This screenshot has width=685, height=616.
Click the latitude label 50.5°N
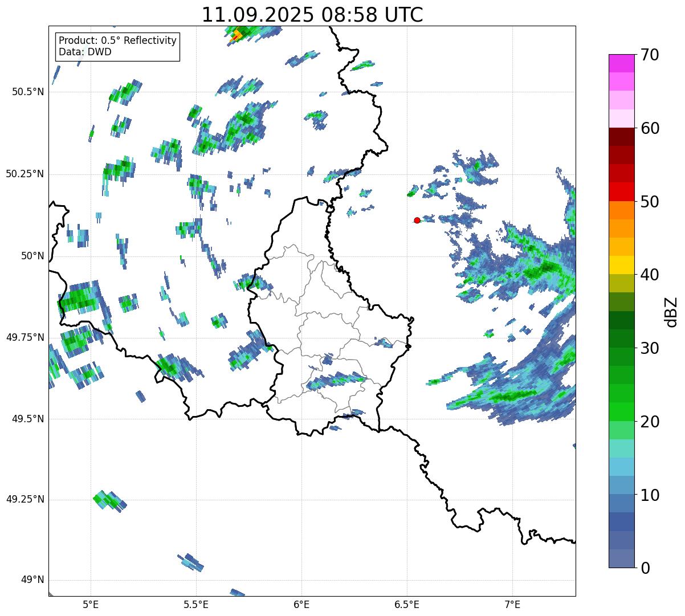[28, 92]
